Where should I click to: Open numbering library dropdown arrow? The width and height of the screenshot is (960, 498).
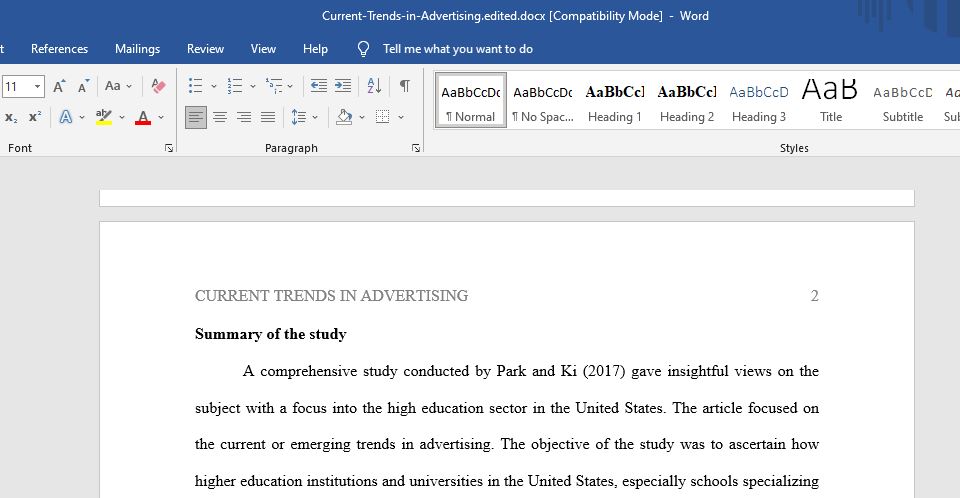pyautogui.click(x=252, y=86)
